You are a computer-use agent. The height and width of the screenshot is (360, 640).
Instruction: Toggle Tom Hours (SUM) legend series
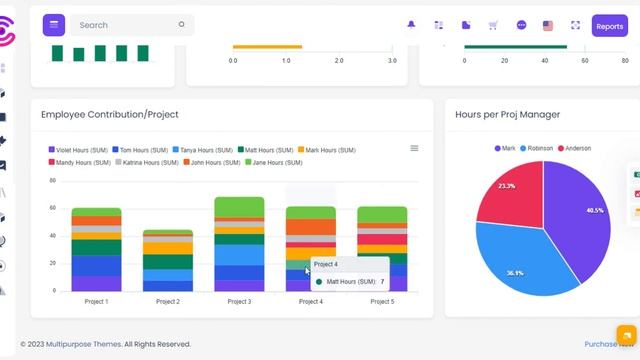click(x=140, y=150)
